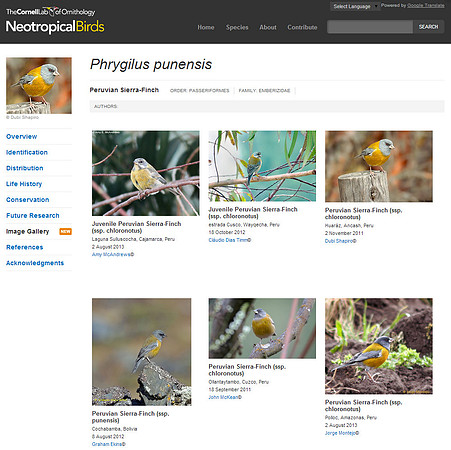Open the Home menu item
This screenshot has height=450, width=451.
point(206,27)
